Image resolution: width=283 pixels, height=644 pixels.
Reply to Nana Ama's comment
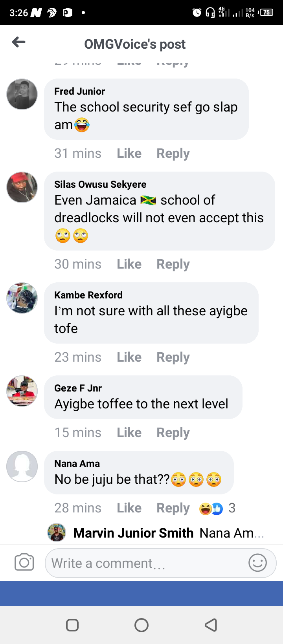173,508
